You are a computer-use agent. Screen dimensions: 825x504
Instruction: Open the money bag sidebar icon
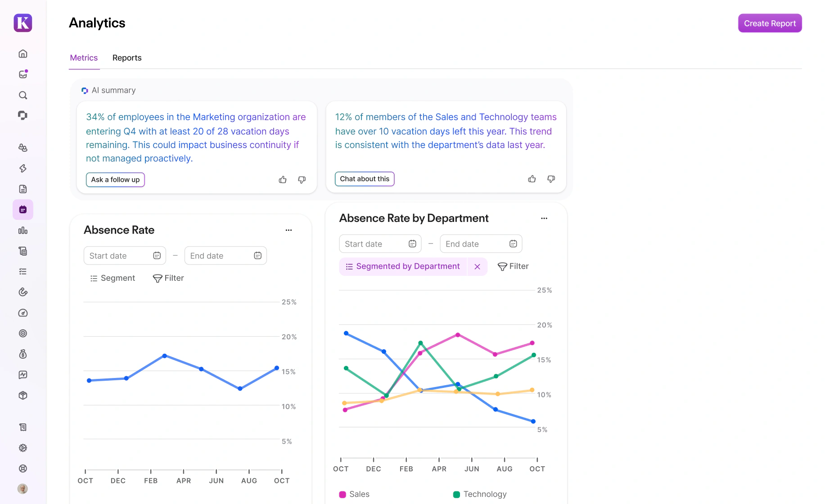tap(23, 354)
